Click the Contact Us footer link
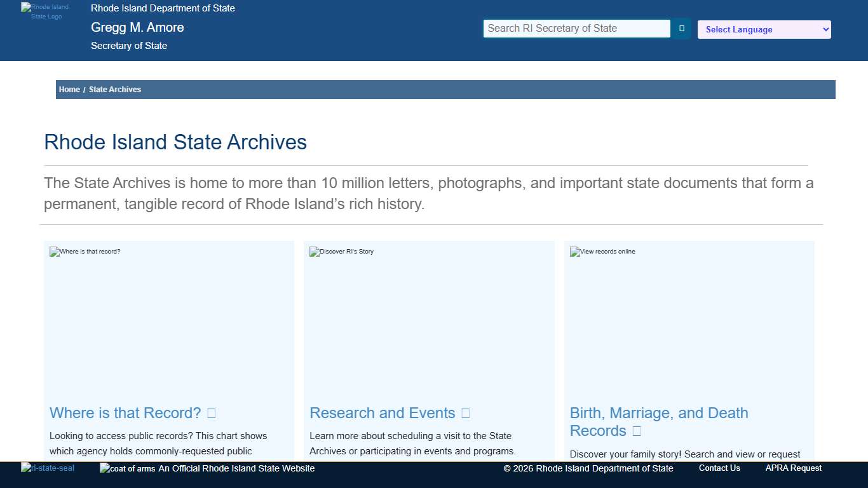868x488 pixels. point(719,468)
